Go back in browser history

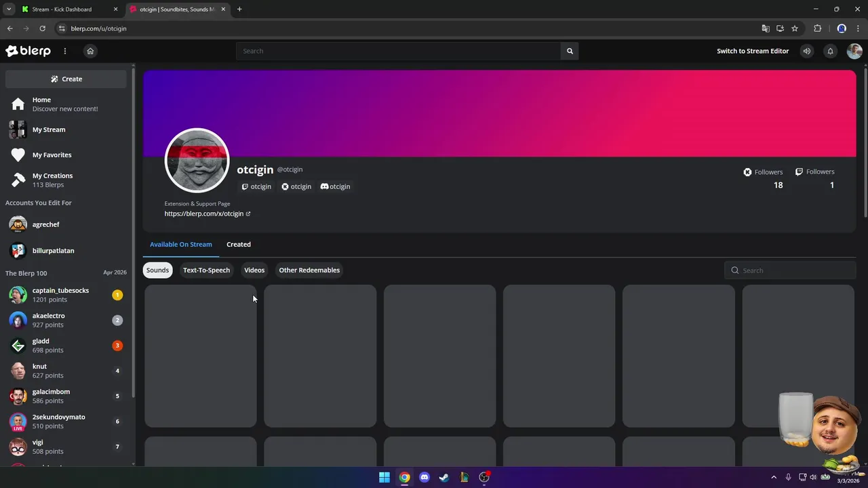click(9, 28)
